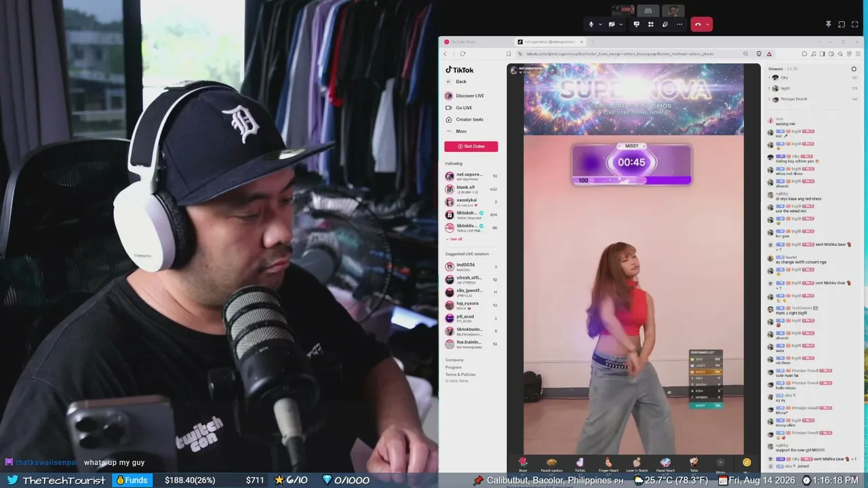Open the streamer profile avatar on video
The image size is (868, 488).
coord(515,69)
